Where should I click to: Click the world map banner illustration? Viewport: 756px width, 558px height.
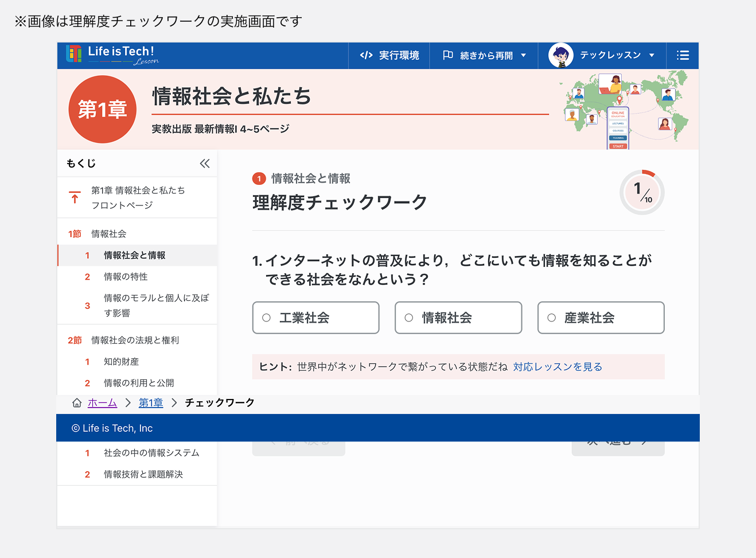[624, 110]
